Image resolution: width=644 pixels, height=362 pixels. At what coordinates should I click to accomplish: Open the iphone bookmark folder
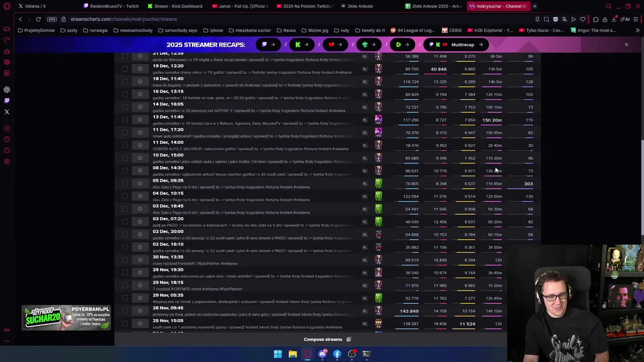[x=213, y=30]
